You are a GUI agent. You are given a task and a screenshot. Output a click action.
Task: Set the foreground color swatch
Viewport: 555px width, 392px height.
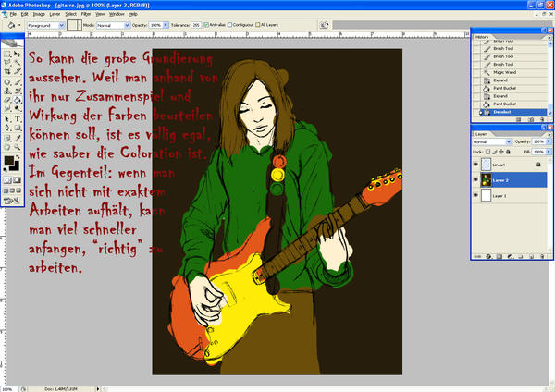[x=9, y=161]
